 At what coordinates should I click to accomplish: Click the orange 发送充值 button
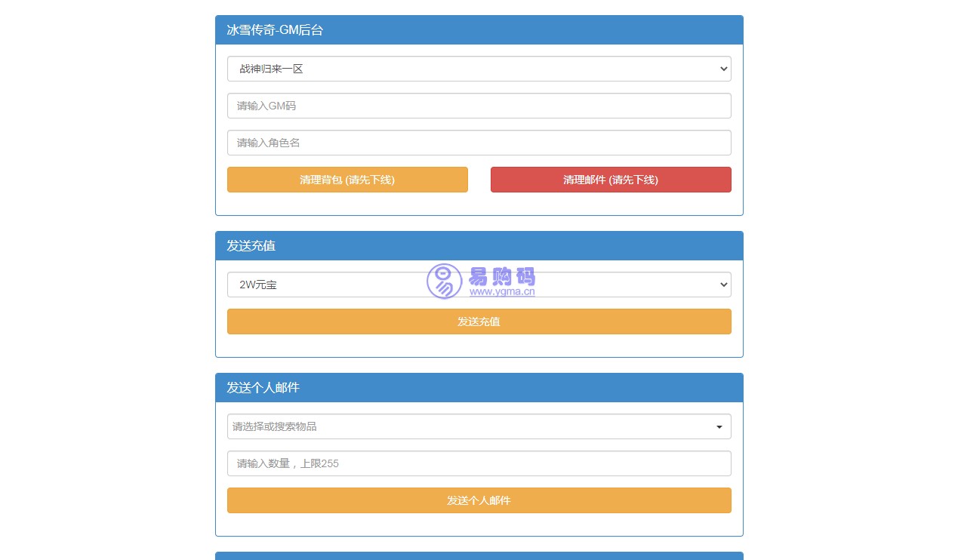[x=479, y=322]
